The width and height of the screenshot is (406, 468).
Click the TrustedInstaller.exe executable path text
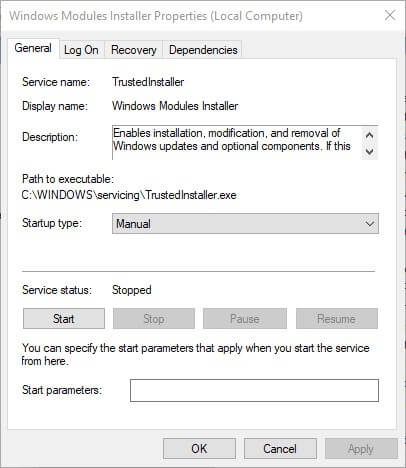tap(129, 195)
